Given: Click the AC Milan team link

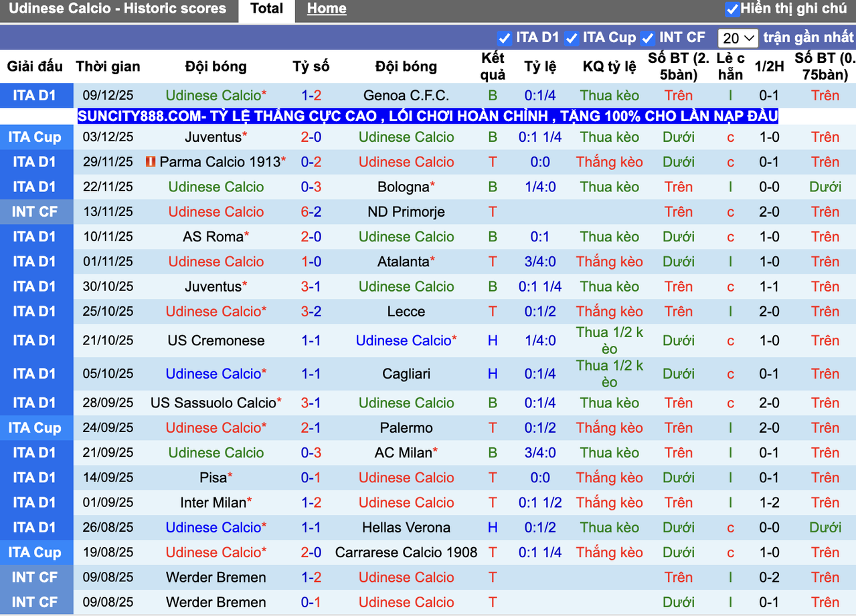Looking at the screenshot, I should [x=403, y=453].
